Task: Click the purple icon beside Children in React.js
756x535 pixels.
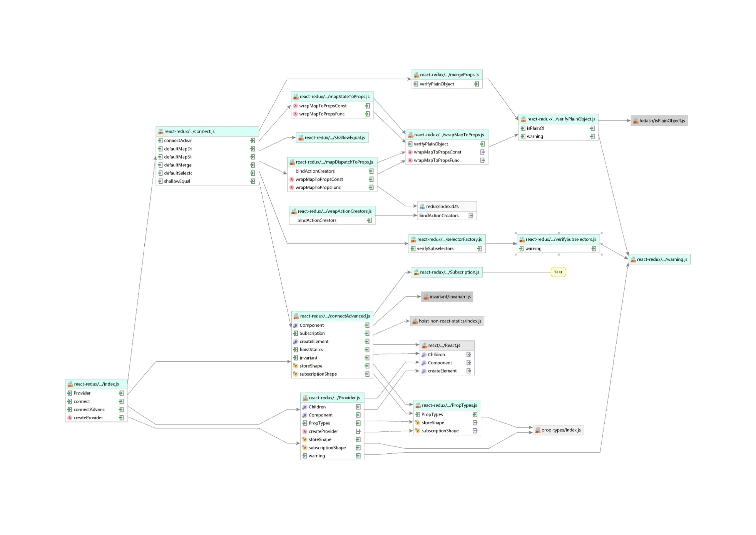Action: tap(424, 355)
